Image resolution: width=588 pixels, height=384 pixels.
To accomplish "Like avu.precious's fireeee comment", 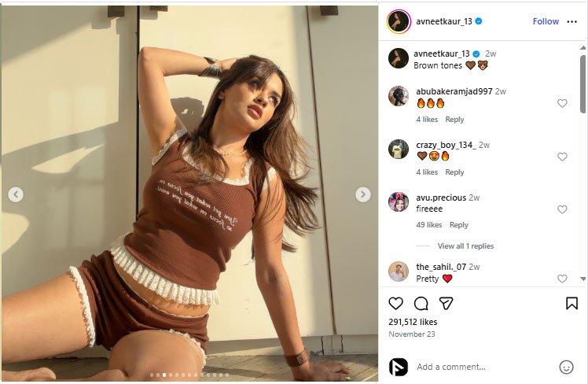I will [562, 209].
